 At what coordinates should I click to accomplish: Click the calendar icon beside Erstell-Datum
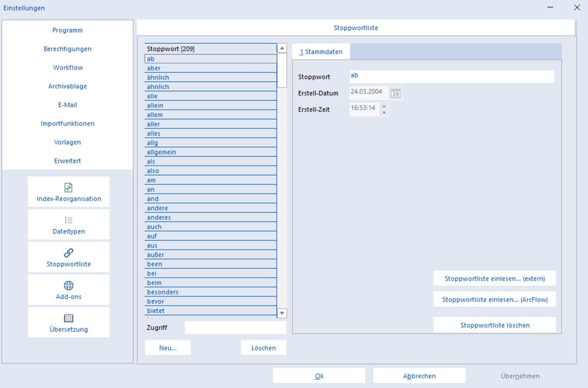[395, 93]
